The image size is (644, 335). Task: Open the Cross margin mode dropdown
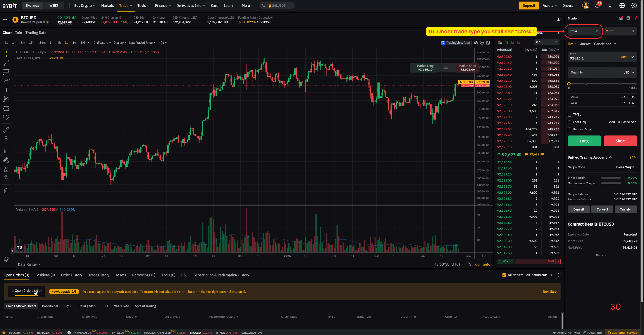[x=584, y=31]
